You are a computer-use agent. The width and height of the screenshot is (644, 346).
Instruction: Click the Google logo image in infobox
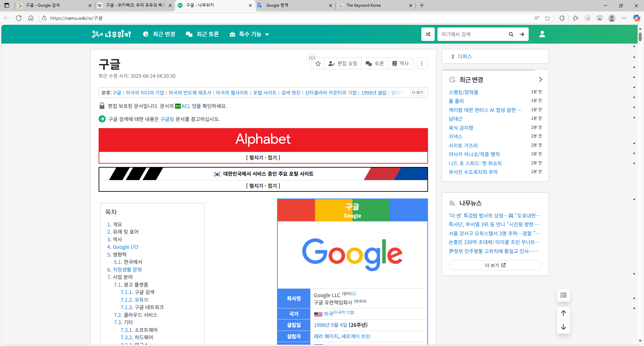352,254
